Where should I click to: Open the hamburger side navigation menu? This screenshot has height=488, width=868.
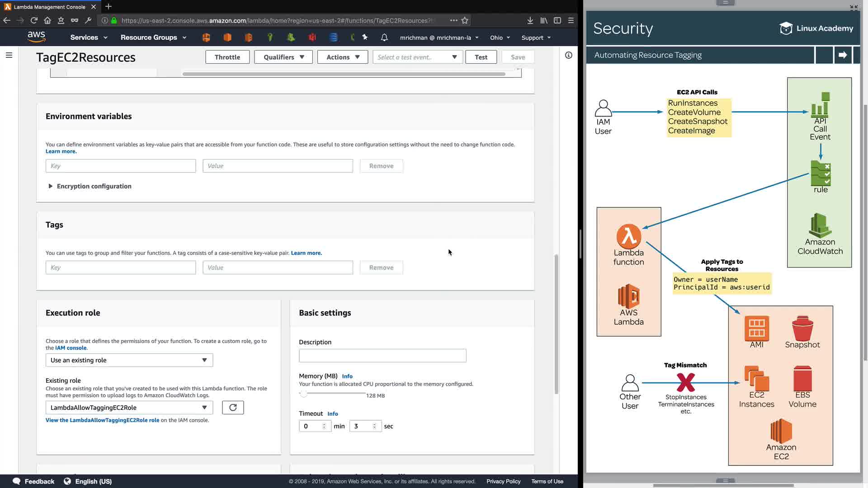coord(9,55)
